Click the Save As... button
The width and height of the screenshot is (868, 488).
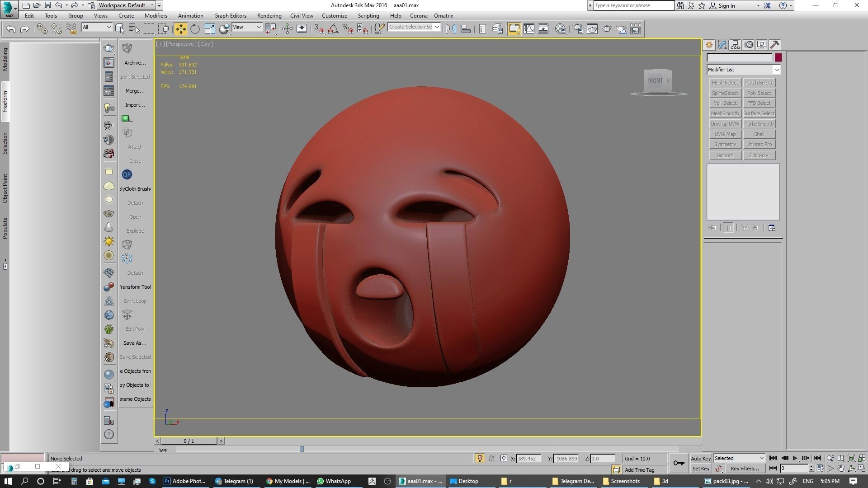click(x=135, y=343)
